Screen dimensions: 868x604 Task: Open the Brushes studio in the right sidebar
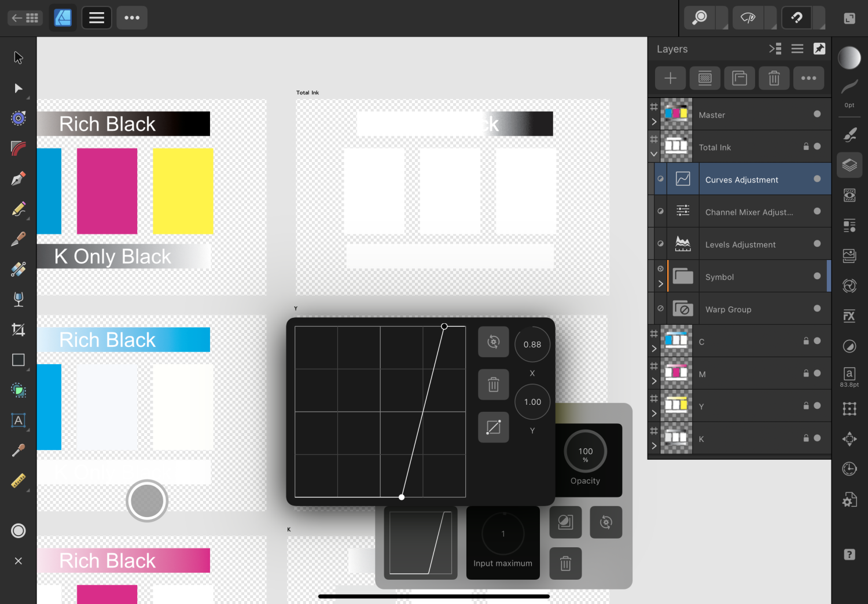pyautogui.click(x=849, y=134)
